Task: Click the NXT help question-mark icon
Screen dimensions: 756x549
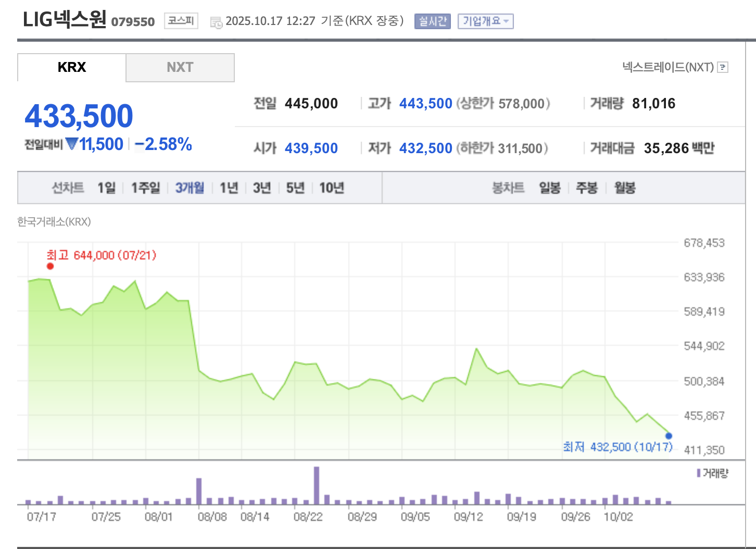Action: (723, 67)
